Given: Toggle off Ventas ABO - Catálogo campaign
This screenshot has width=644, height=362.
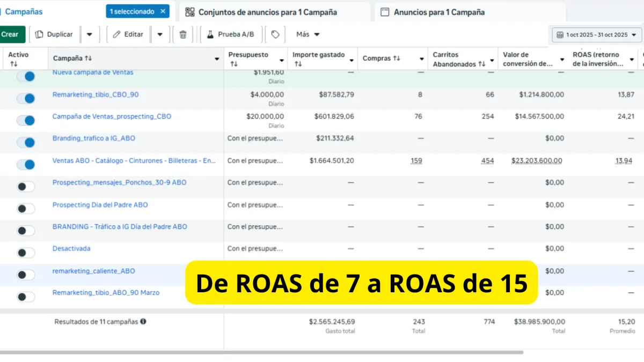Looking at the screenshot, I should coord(25,164).
